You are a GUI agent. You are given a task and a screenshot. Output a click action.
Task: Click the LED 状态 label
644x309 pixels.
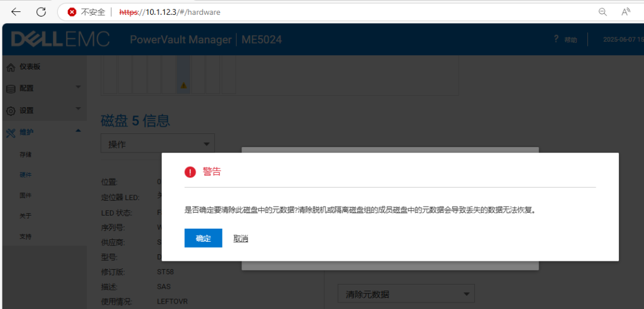pos(116,213)
